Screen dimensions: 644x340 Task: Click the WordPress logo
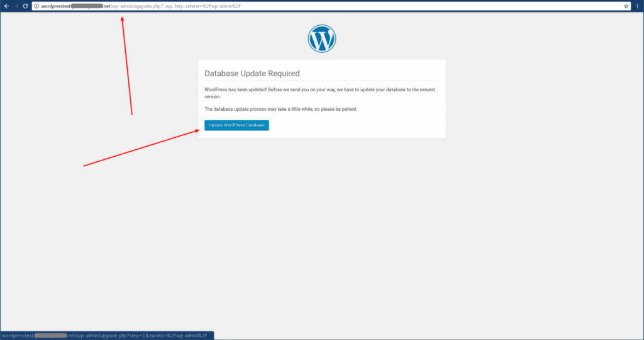tap(322, 38)
